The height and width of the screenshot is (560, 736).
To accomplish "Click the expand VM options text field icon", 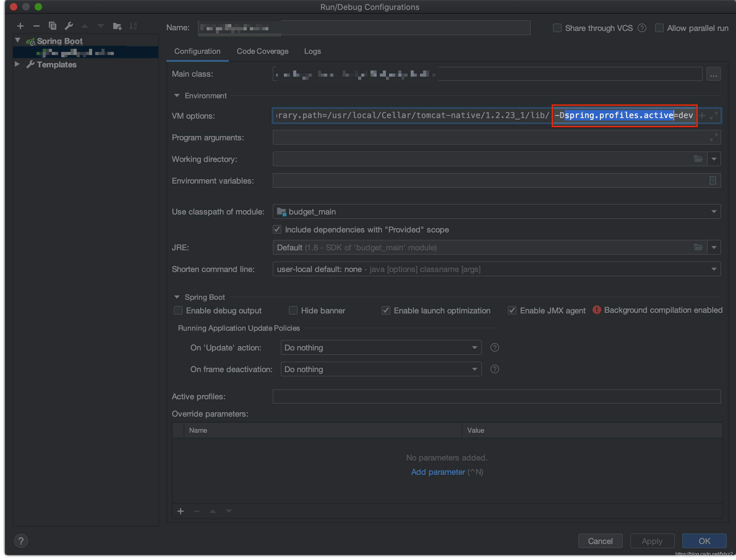I will pos(714,115).
